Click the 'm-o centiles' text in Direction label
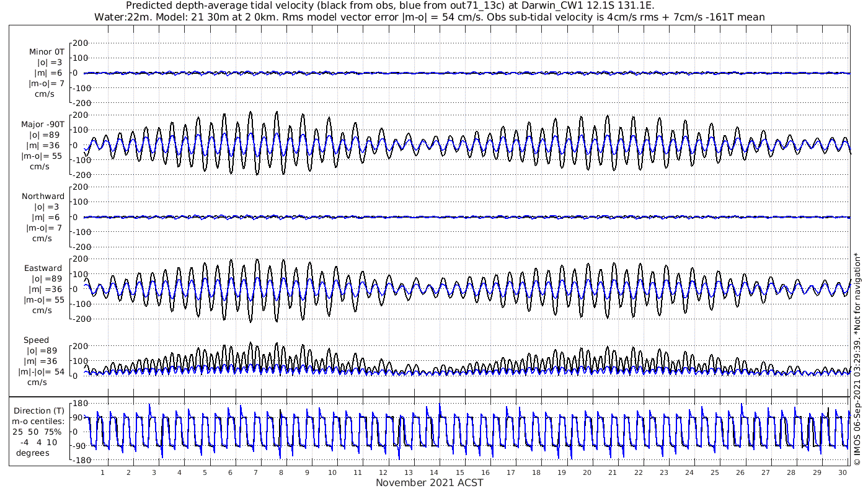 coord(38,421)
